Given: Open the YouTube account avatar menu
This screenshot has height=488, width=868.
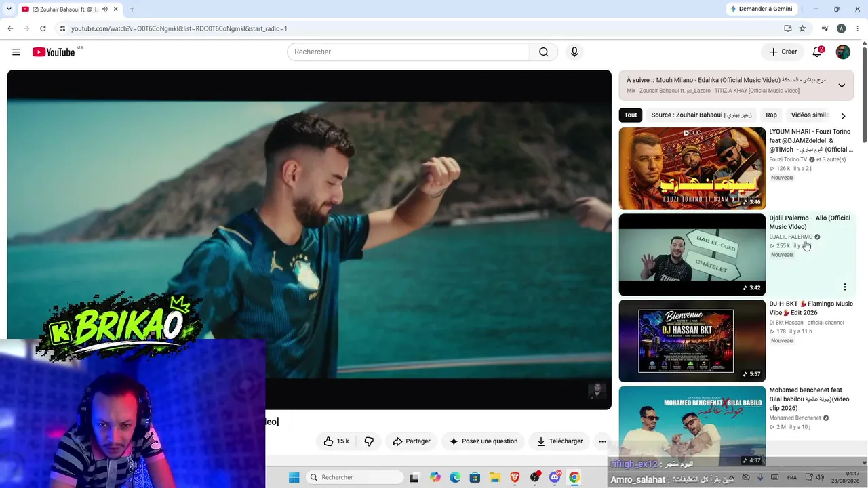Looking at the screenshot, I should click(843, 52).
